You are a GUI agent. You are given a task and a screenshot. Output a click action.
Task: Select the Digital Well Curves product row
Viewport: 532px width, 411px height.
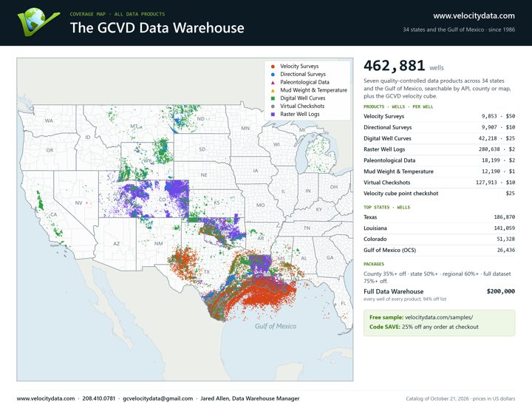[x=439, y=138]
